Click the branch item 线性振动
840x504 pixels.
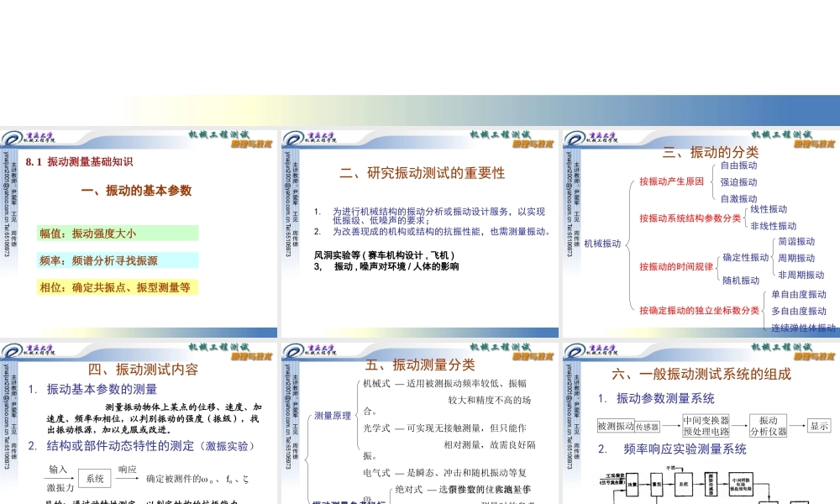tap(769, 209)
